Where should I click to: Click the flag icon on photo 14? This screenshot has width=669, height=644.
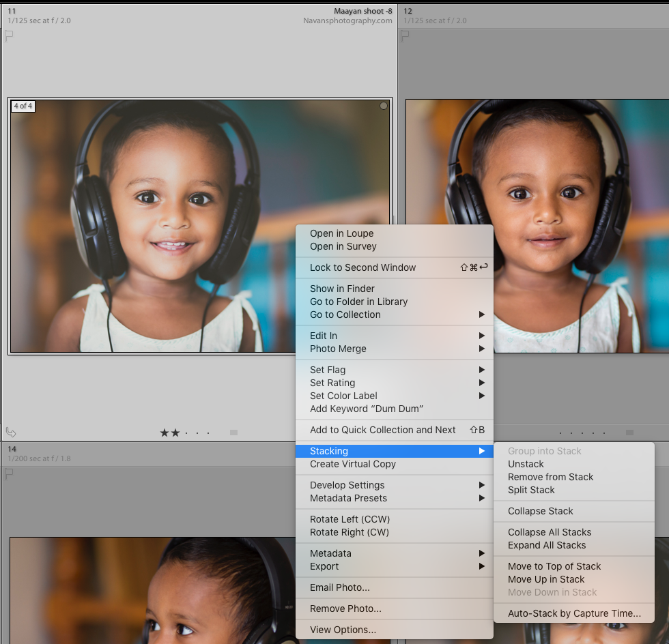(x=9, y=473)
